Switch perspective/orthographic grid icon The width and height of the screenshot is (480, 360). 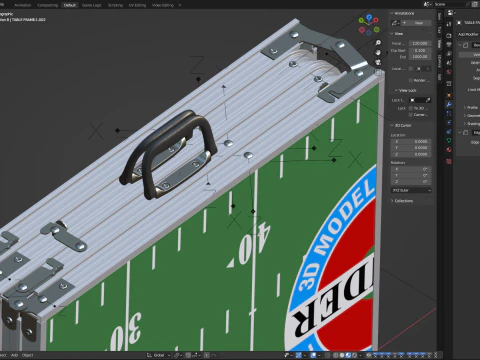coord(378,72)
